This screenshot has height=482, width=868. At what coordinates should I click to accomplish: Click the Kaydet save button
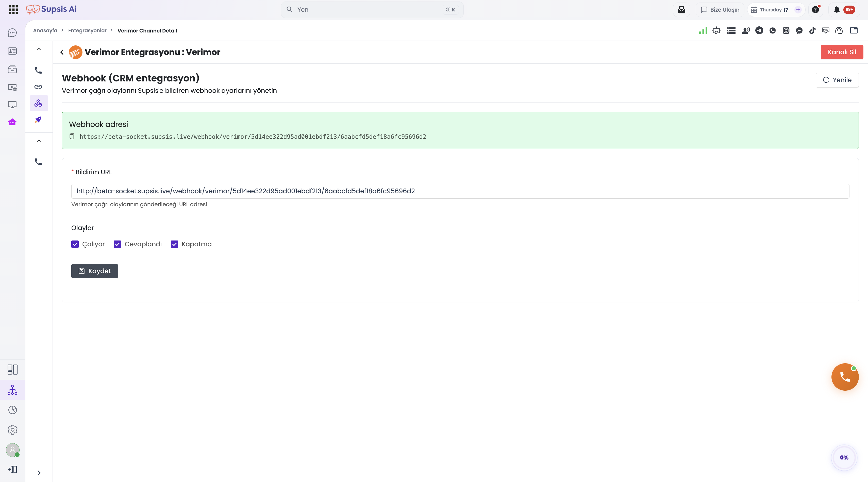coord(95,271)
